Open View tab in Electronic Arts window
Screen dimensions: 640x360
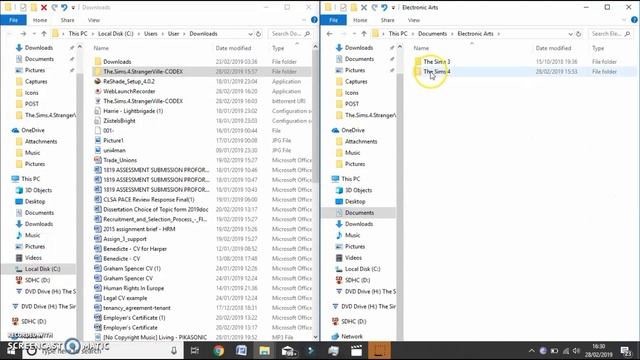click(x=413, y=20)
